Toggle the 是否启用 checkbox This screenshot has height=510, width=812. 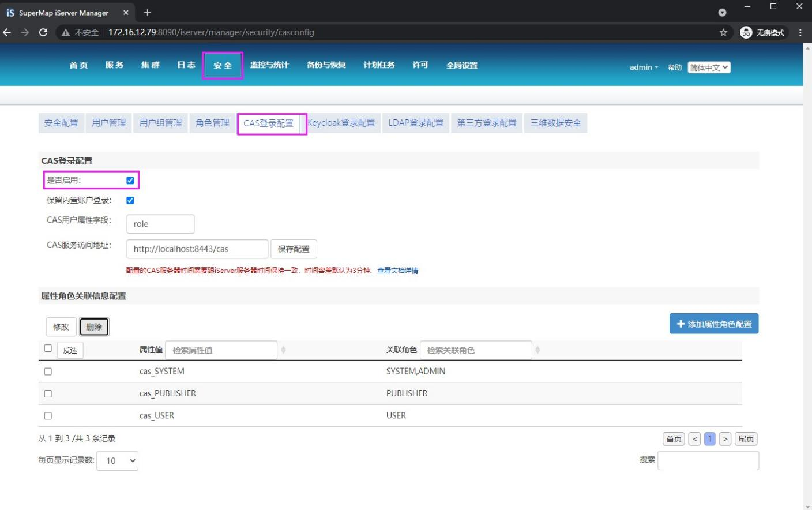coord(130,181)
